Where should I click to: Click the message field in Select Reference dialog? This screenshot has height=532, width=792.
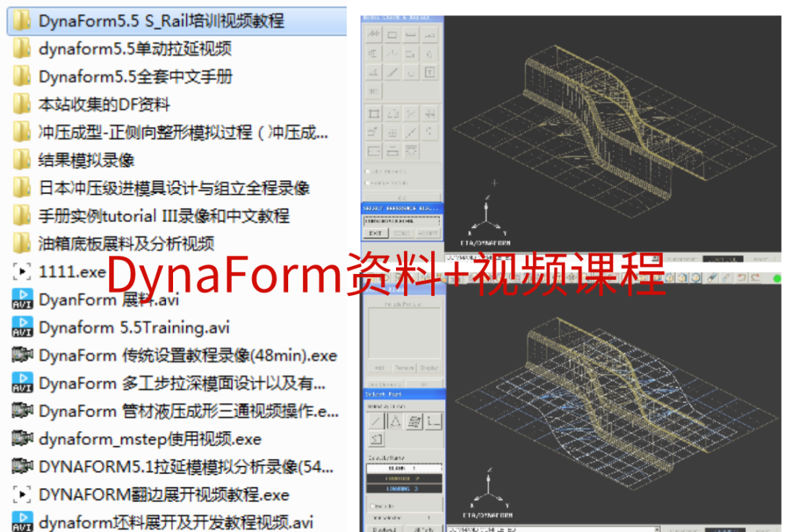[x=402, y=221]
